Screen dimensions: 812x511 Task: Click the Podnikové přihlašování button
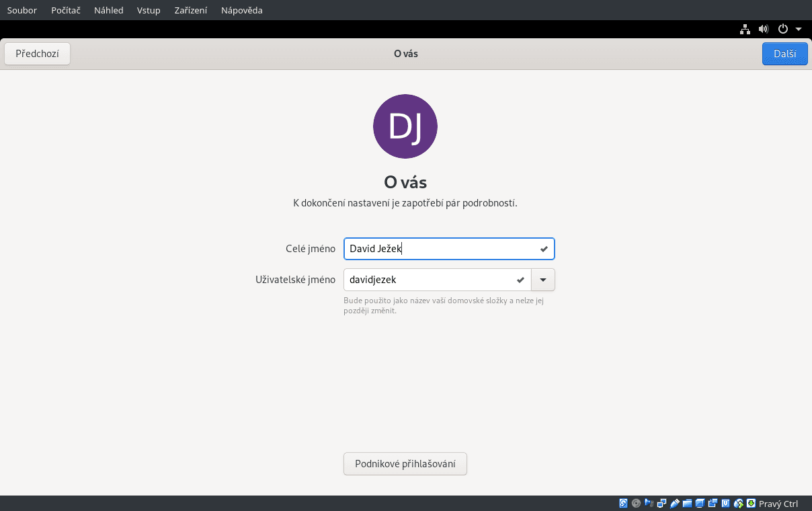[405, 463]
